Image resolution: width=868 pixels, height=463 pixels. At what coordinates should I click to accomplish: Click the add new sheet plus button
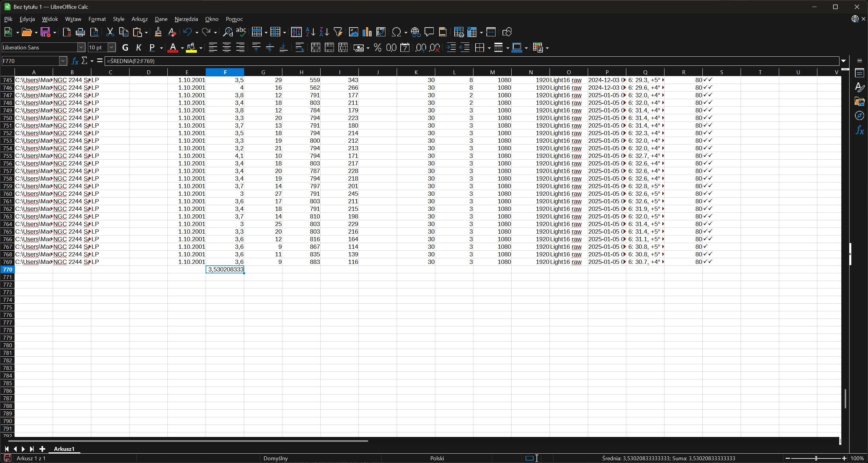tap(42, 449)
